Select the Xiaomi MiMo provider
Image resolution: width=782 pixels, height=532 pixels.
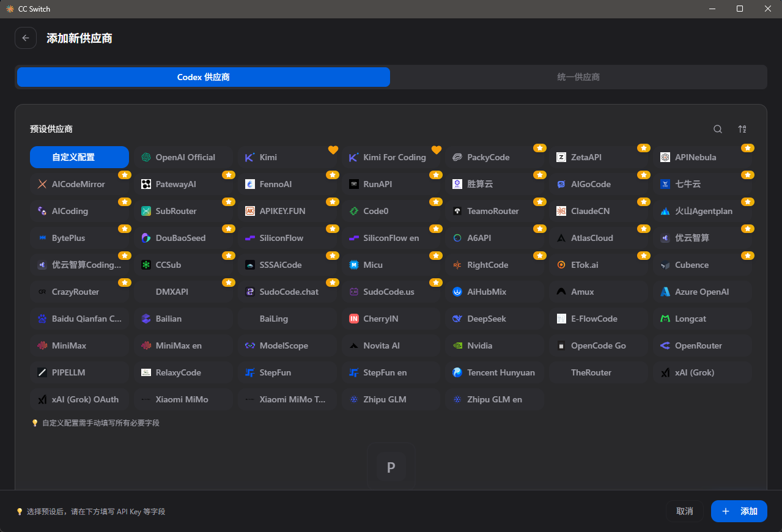pyautogui.click(x=183, y=399)
